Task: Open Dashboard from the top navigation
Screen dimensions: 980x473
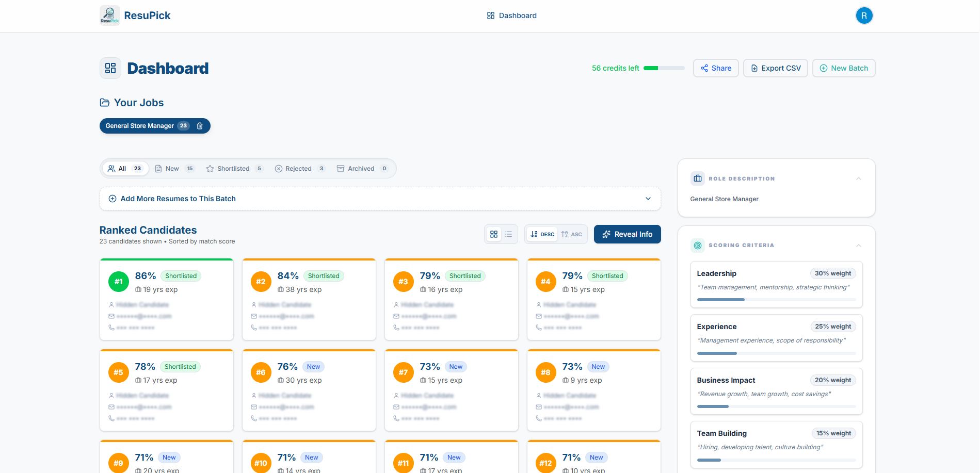Action: (x=511, y=15)
